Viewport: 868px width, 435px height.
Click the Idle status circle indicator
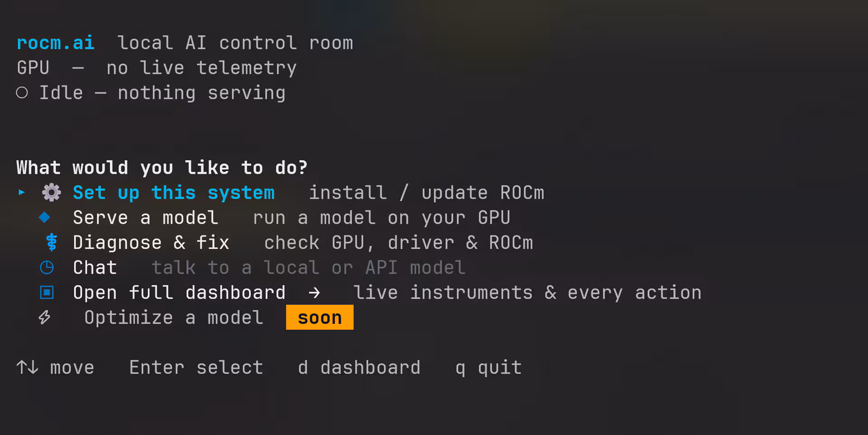(22, 93)
